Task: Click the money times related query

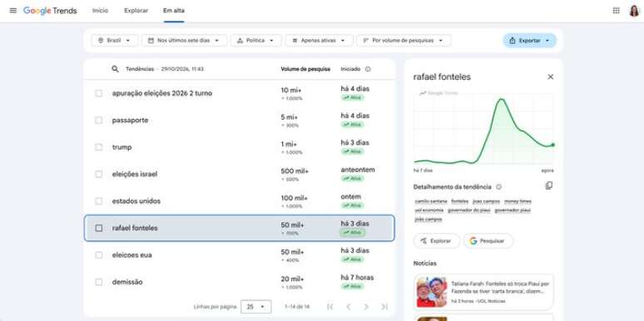Action: click(518, 201)
